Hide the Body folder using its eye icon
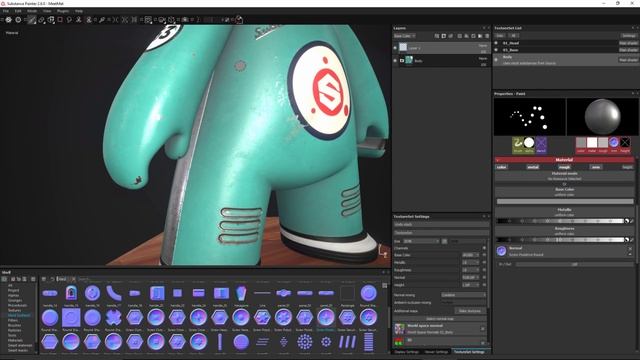 pos(395,60)
